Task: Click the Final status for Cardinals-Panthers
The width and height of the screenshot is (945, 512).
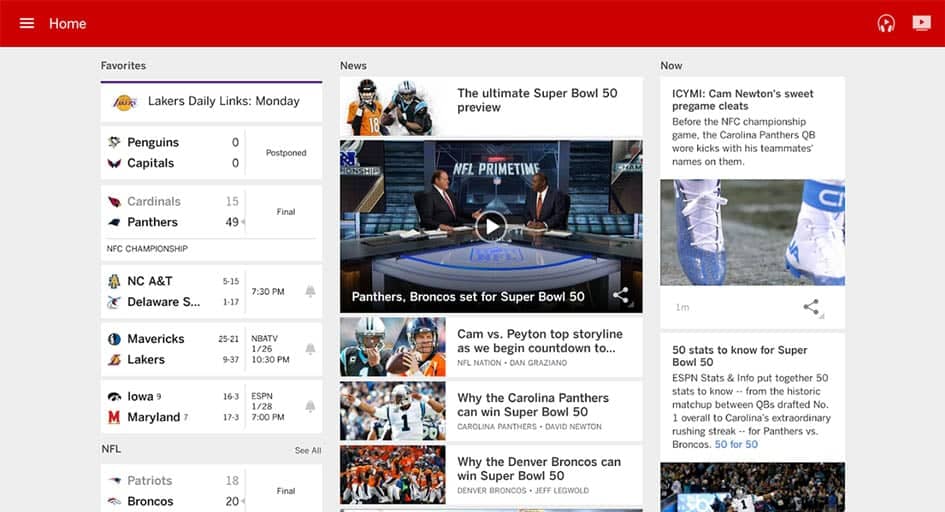Action: point(286,212)
